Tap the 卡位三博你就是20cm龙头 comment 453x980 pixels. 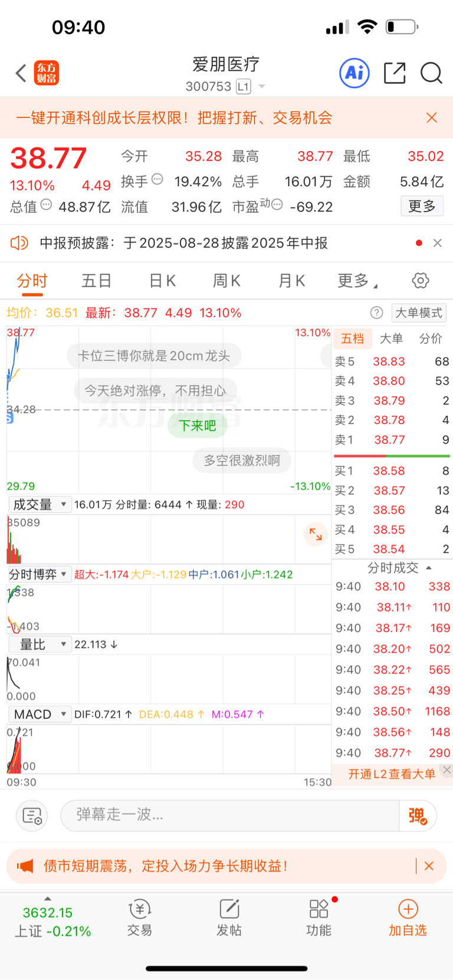coord(154,356)
